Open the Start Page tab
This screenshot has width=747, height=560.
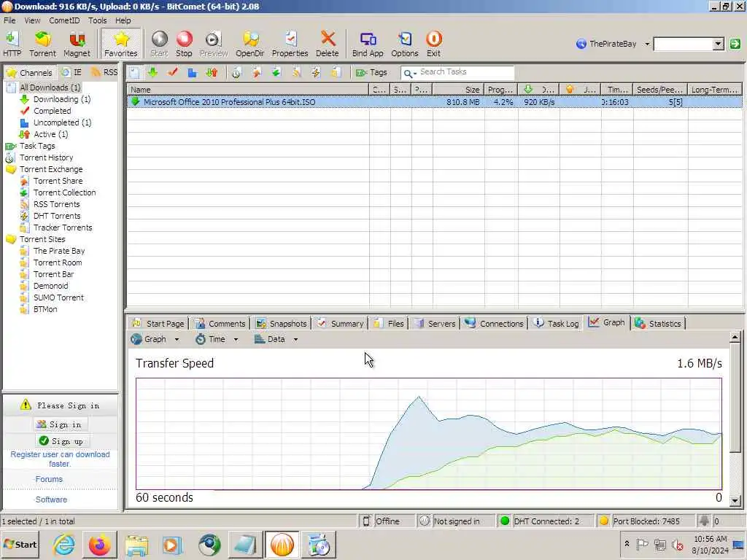pos(158,323)
